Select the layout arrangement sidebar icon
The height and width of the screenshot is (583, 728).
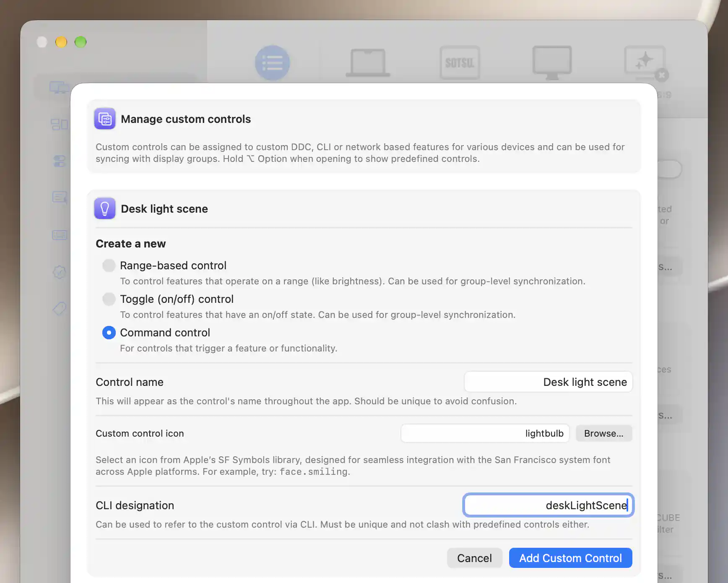tap(59, 125)
